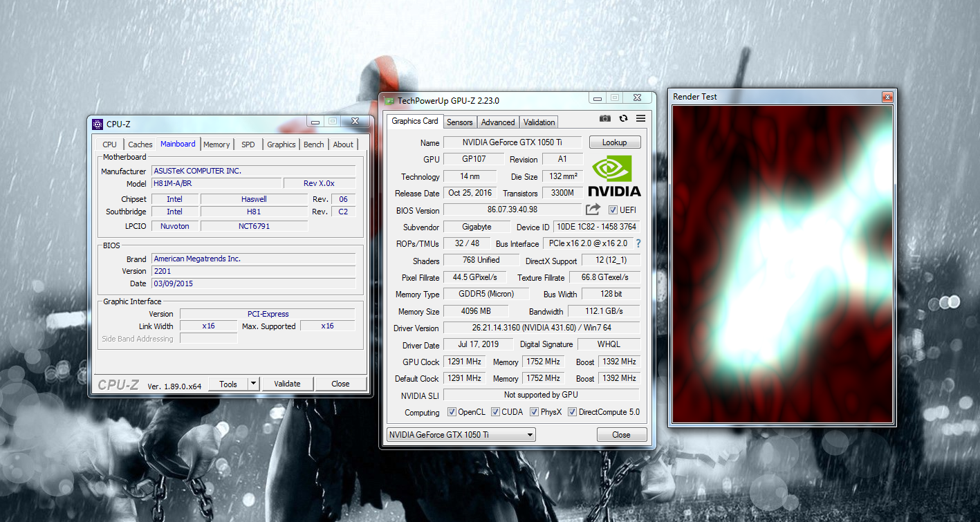Toggle the OpenCL checkbox
Image resolution: width=980 pixels, height=522 pixels.
coord(452,412)
